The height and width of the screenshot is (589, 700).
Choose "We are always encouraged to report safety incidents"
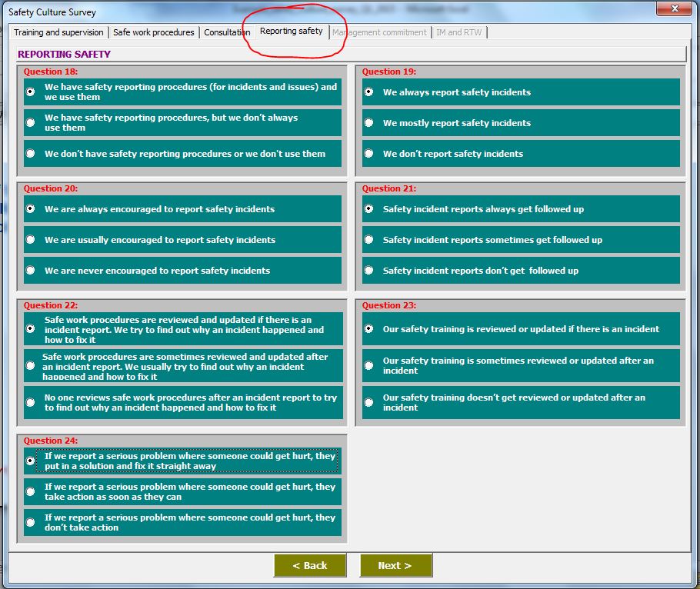29,208
